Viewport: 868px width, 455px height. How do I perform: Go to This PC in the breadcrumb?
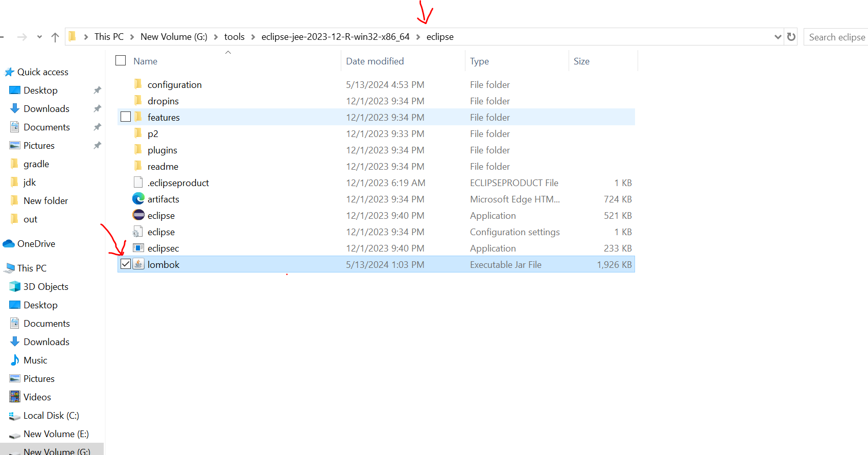click(109, 37)
